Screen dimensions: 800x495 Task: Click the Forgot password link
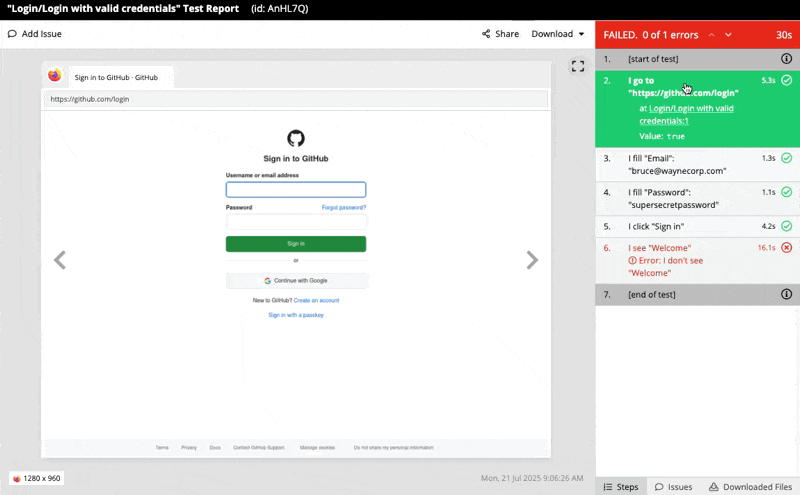[x=343, y=207]
